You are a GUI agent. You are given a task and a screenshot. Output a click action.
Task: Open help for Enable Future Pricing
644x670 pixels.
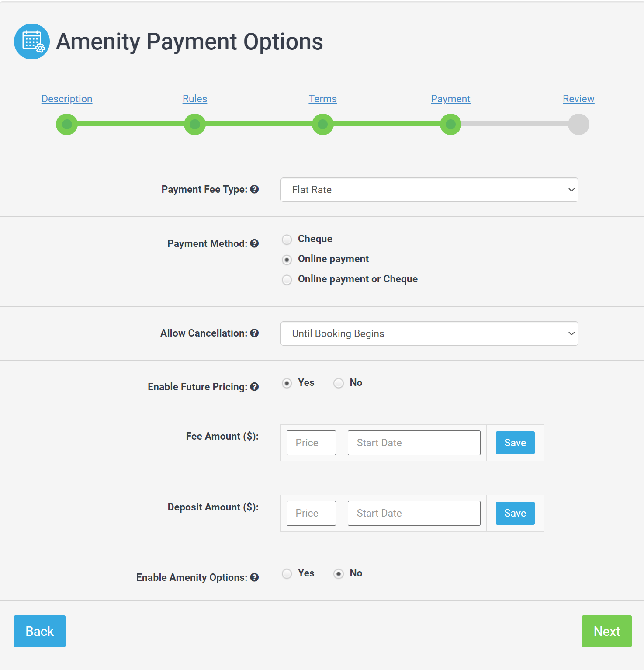click(x=255, y=386)
